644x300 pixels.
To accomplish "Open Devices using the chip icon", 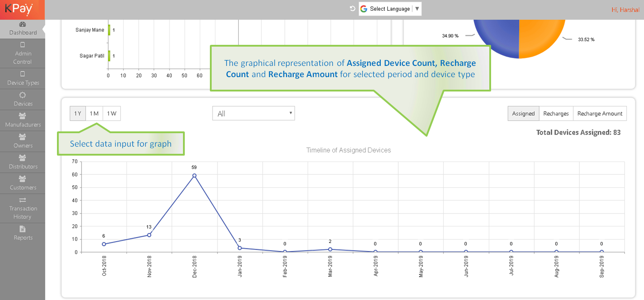I will point(22,95).
